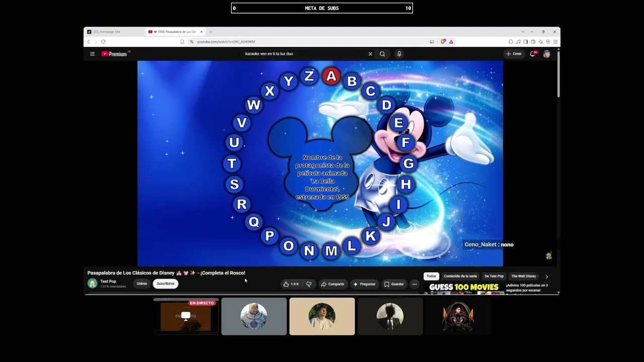This screenshot has height=362, width=644.
Task: Click the Preguntar button
Action: coord(364,284)
